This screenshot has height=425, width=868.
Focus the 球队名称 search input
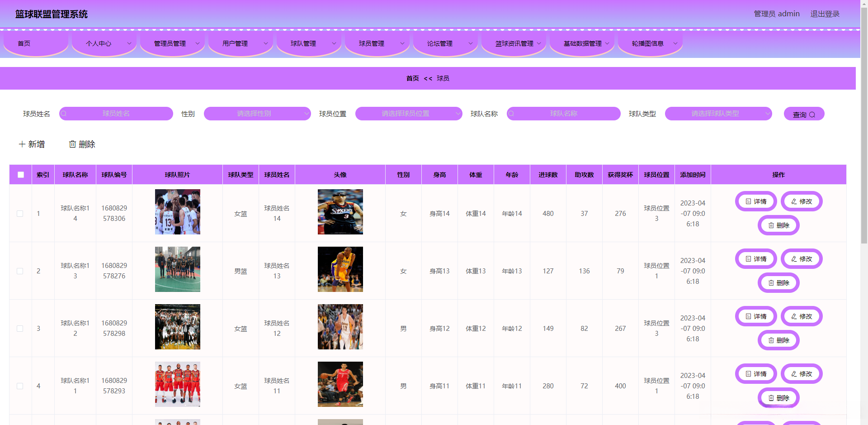tap(564, 114)
